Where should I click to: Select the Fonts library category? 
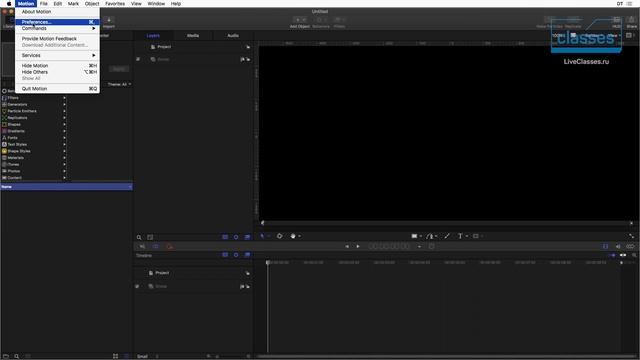tap(33, 138)
